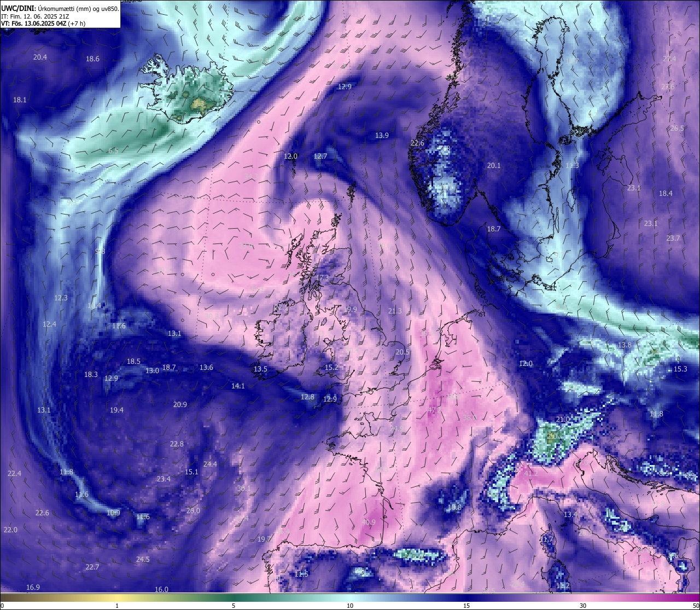This screenshot has height=610, width=700.
Task: Click the 24.5 value in lower left
Action: [x=143, y=559]
